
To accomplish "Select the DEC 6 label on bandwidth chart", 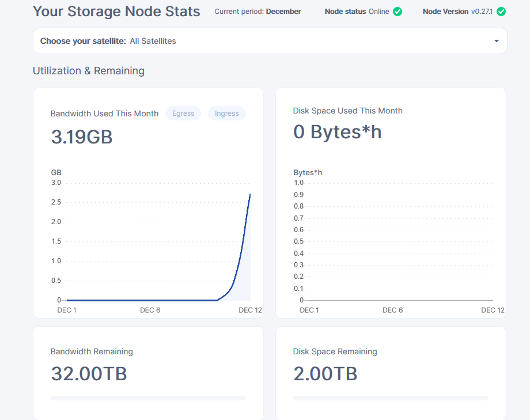I will (150, 310).
